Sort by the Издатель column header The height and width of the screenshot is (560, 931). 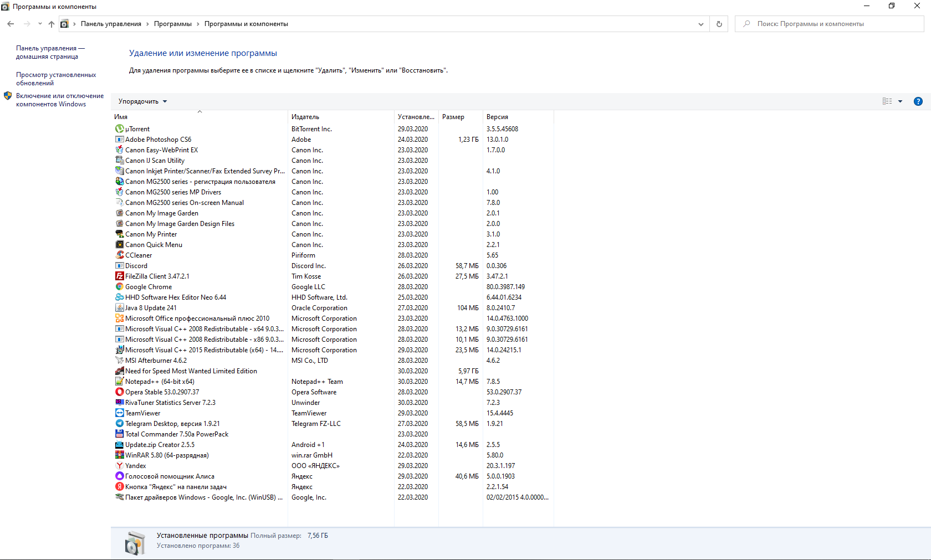point(341,117)
